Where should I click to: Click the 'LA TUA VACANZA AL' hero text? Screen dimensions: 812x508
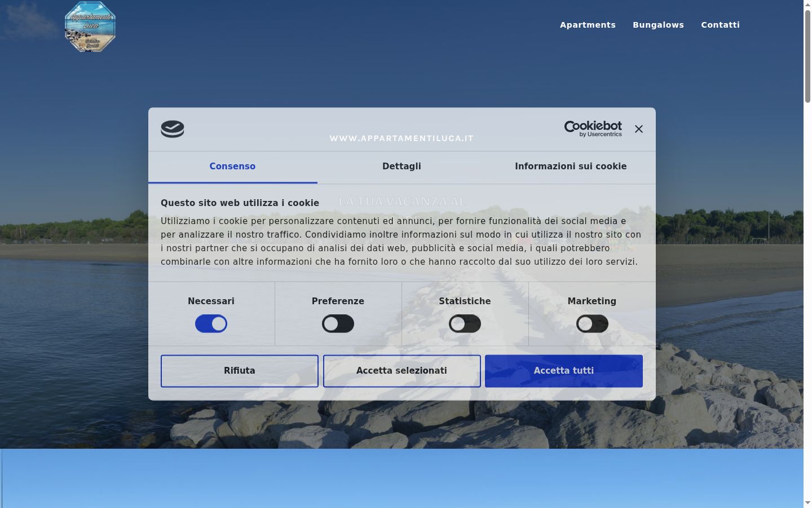tap(402, 202)
